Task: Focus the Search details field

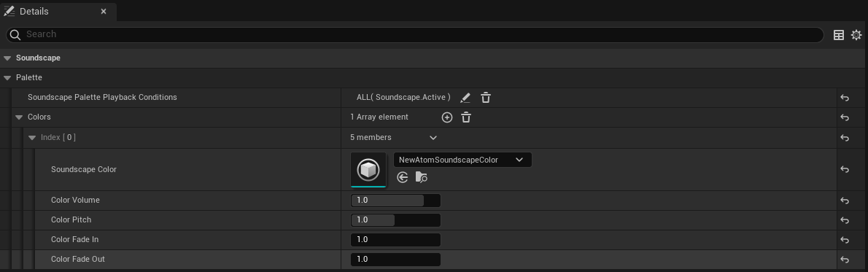Action: tap(414, 35)
